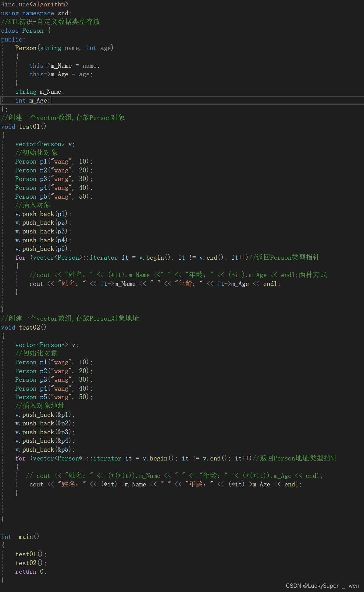Viewport: 364px width, 592px height.
Task: Click the 'test01();' call inside main
Action: 31,554
